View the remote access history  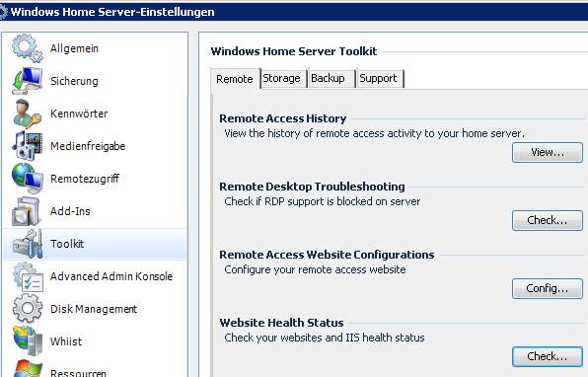(x=548, y=152)
